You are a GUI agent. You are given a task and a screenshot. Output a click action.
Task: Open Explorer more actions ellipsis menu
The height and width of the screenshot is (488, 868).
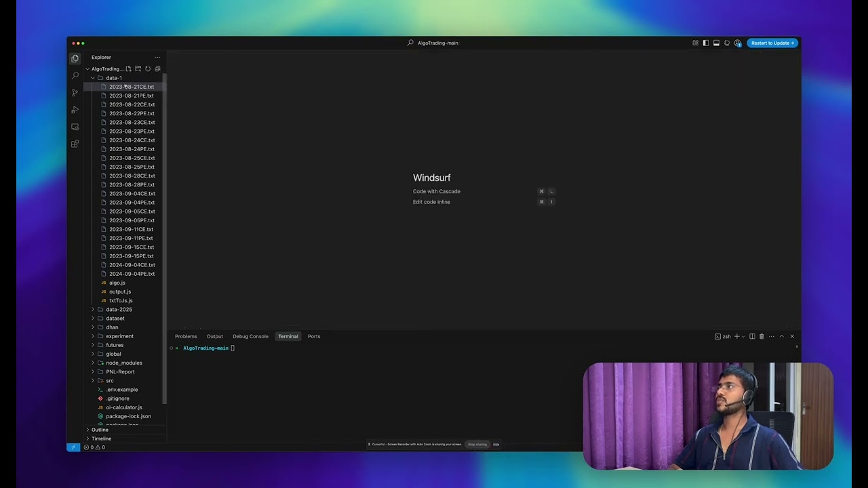tap(157, 57)
